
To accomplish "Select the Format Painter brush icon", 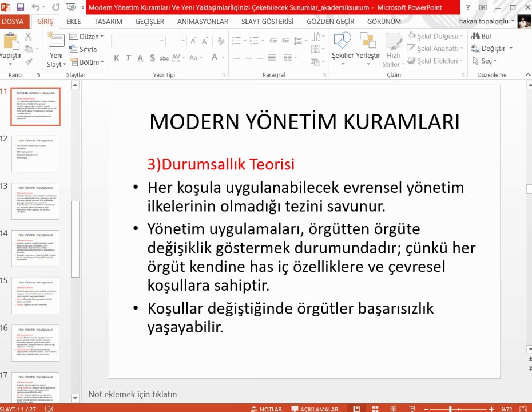I will click(x=29, y=61).
